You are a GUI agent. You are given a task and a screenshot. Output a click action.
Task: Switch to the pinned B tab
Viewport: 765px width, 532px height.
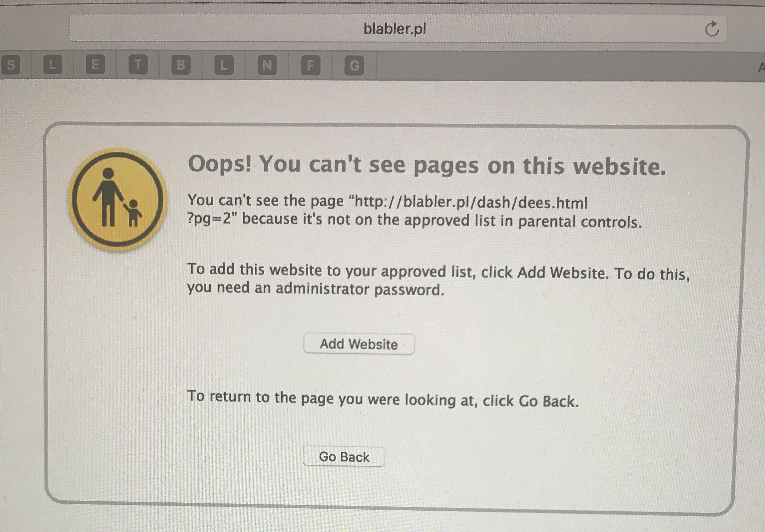181,65
